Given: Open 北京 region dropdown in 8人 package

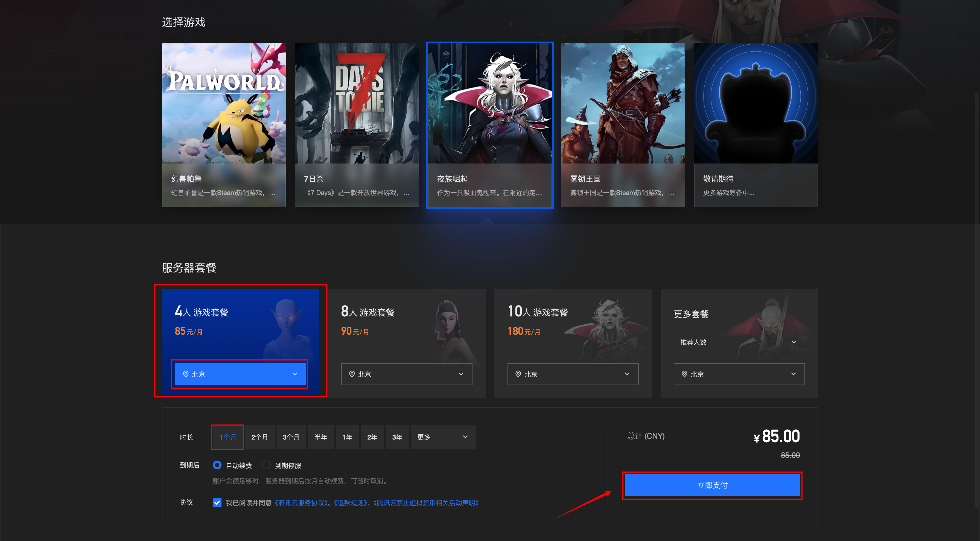Looking at the screenshot, I should (406, 374).
